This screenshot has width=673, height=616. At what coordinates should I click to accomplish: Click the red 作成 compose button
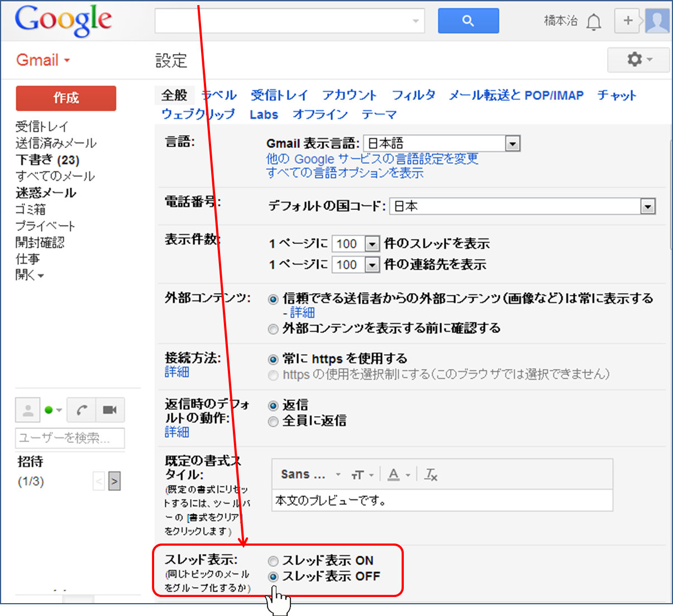tap(66, 98)
